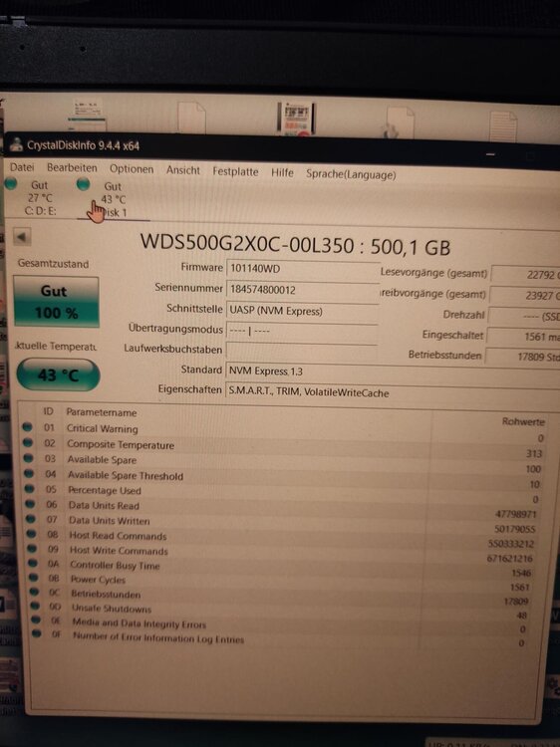Click the Eigenschaften field with S.M.A.R.T., TRIM
Screen dimensions: 560x747
coord(393,393)
